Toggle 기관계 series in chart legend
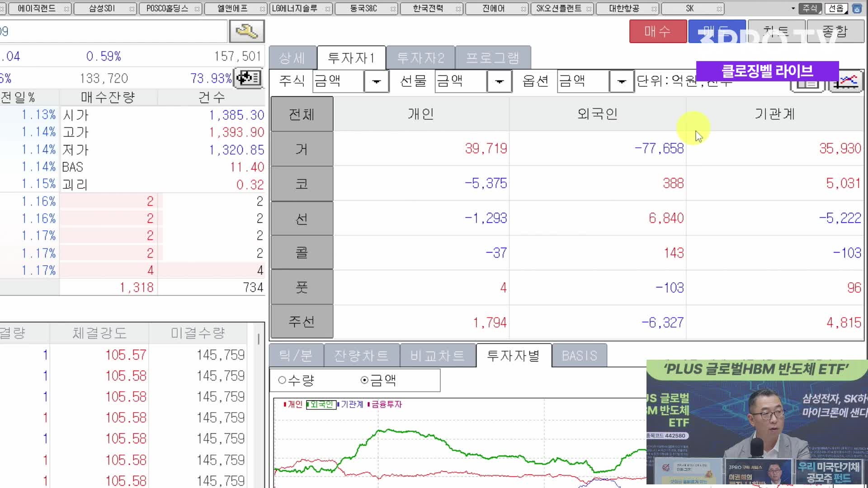This screenshot has width=868, height=488. point(350,404)
